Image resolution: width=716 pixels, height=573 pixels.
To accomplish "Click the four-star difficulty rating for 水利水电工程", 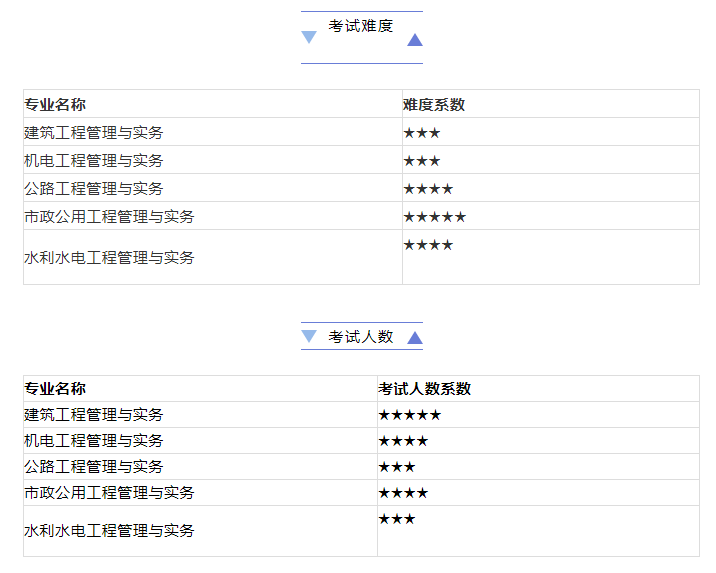I will [428, 245].
